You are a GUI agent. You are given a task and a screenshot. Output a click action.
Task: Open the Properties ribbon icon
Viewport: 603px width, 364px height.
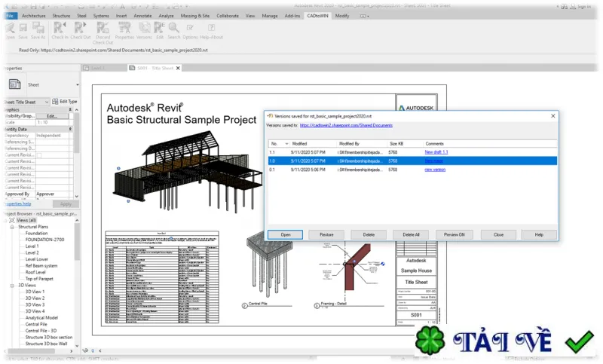pyautogui.click(x=124, y=31)
